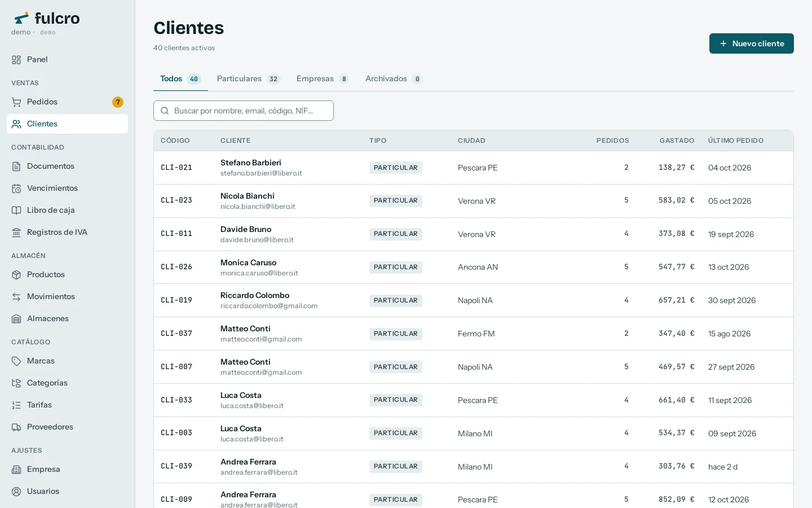The height and width of the screenshot is (508, 812).
Task: Focus the client search input field
Action: click(244, 111)
